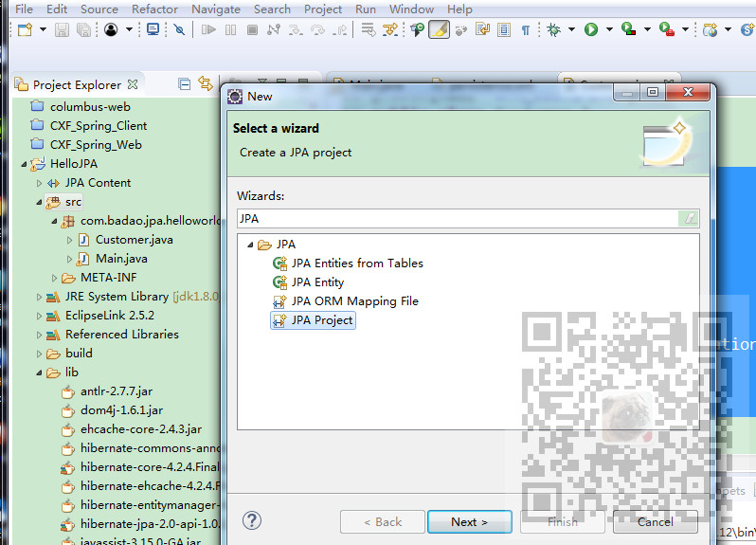The image size is (756, 545).
Task: Click the Step Over toolbar icon
Action: point(317,30)
